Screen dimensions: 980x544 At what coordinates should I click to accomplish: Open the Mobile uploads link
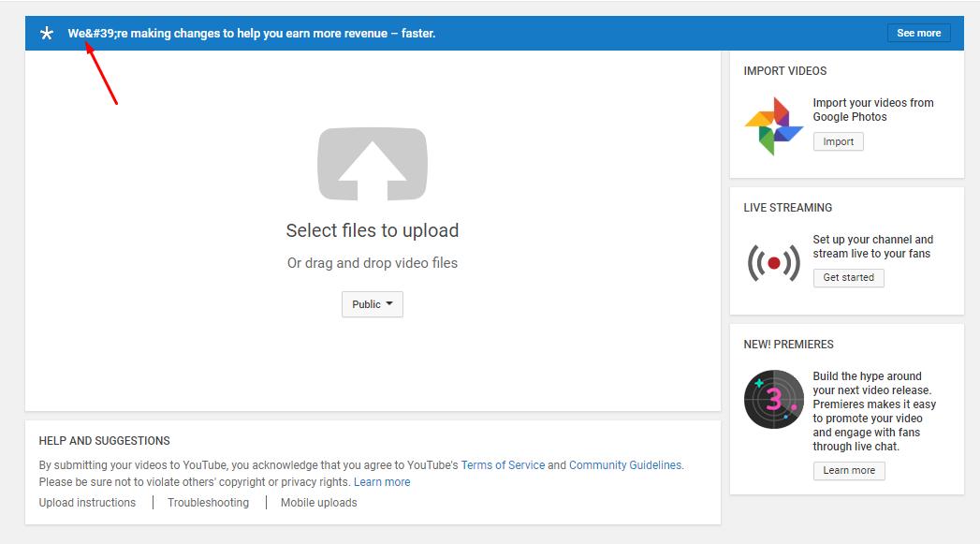319,503
